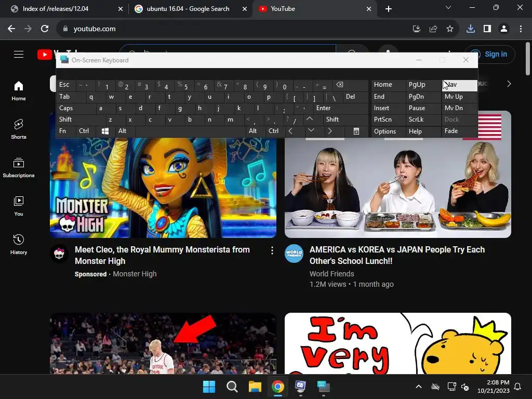Open taskbar Search
Screen dimensions: 532x399
pos(232,387)
